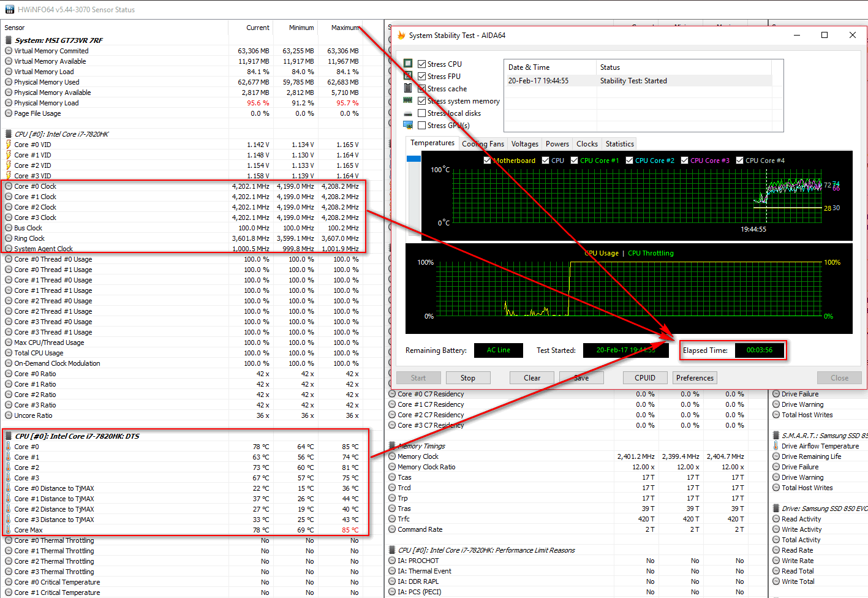Screen dimensions: 868x598
Task: Click the round icon beside Command Rate
Action: [x=392, y=529]
